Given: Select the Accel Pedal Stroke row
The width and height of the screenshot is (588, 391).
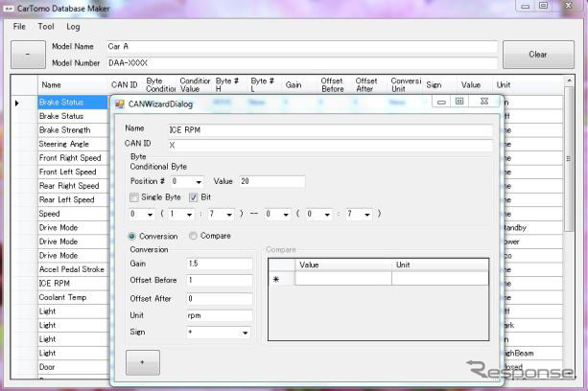Looking at the screenshot, I should (x=73, y=269).
